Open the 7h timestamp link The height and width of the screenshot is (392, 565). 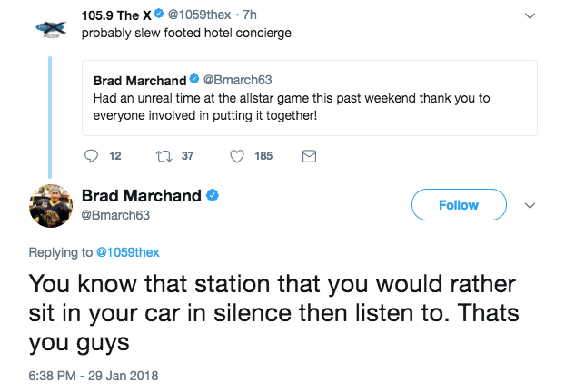250,15
